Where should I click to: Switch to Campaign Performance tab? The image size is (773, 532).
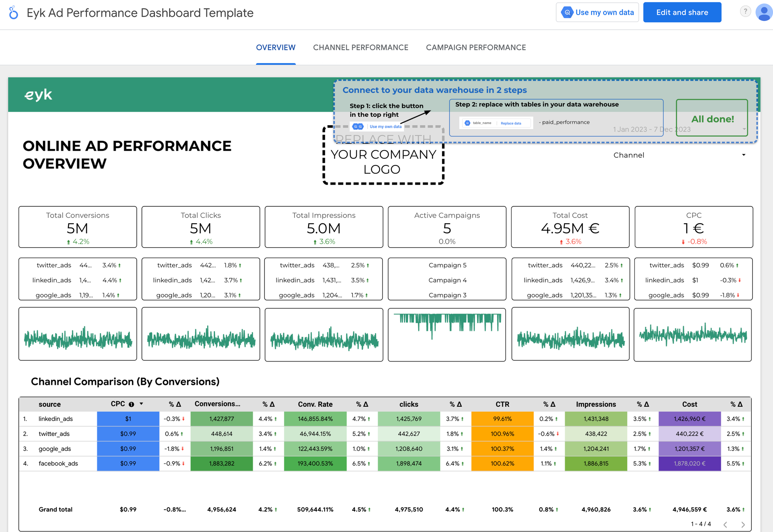tap(476, 48)
